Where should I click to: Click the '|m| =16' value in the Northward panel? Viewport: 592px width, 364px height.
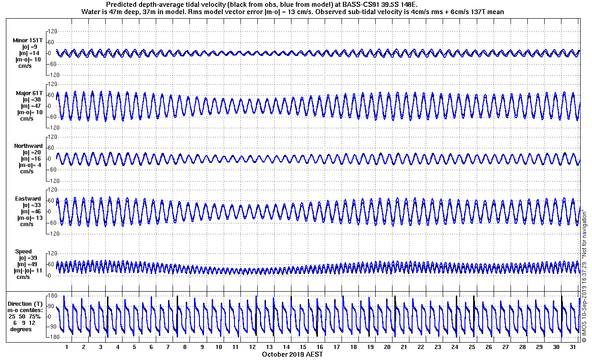coord(31,159)
